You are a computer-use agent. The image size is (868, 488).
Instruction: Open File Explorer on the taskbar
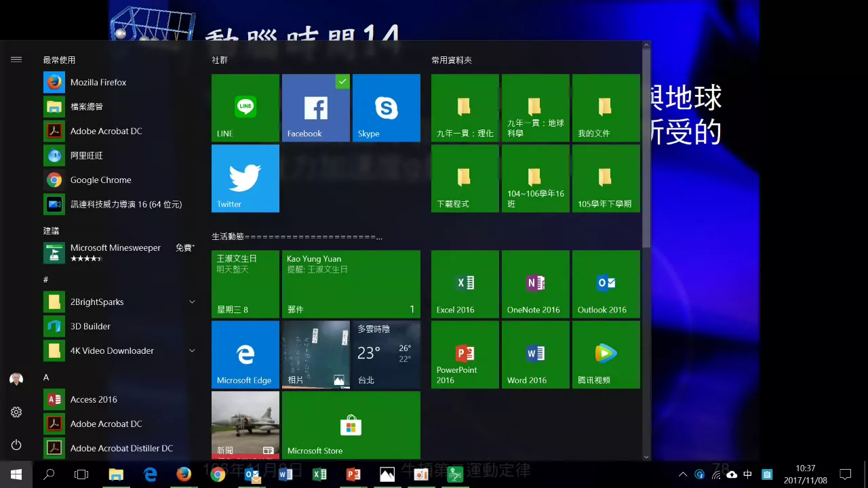(116, 474)
